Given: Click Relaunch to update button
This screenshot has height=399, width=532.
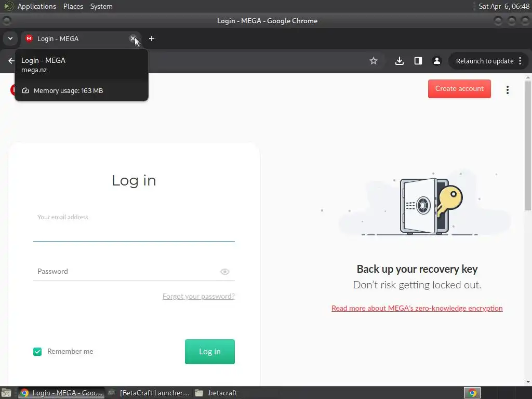Looking at the screenshot, I should pos(485,61).
